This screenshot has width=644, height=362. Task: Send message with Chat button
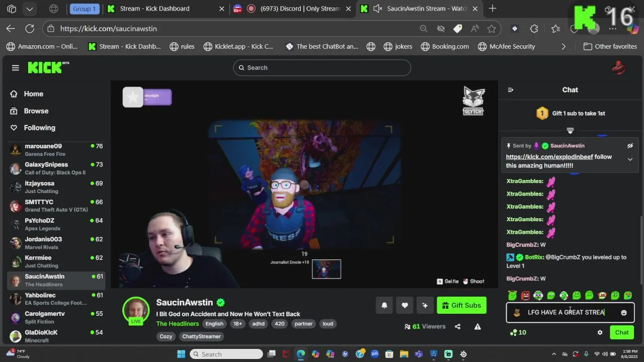622,332
